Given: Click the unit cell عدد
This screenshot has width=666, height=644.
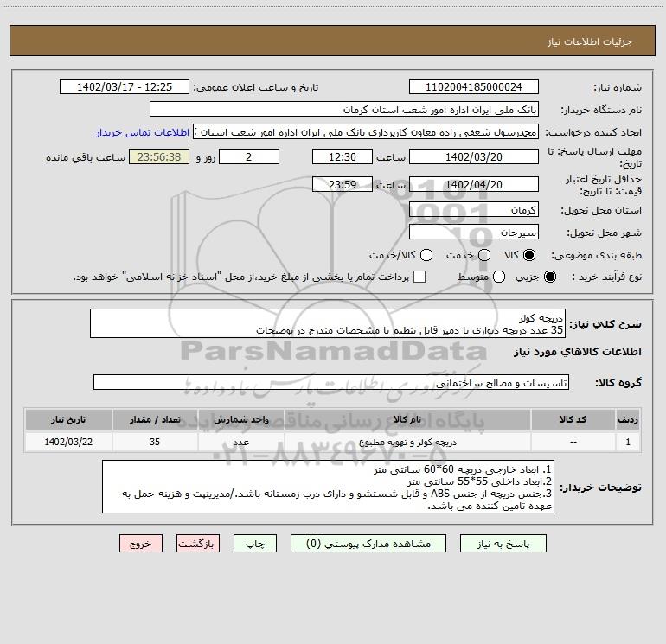Looking at the screenshot, I should (x=240, y=442).
